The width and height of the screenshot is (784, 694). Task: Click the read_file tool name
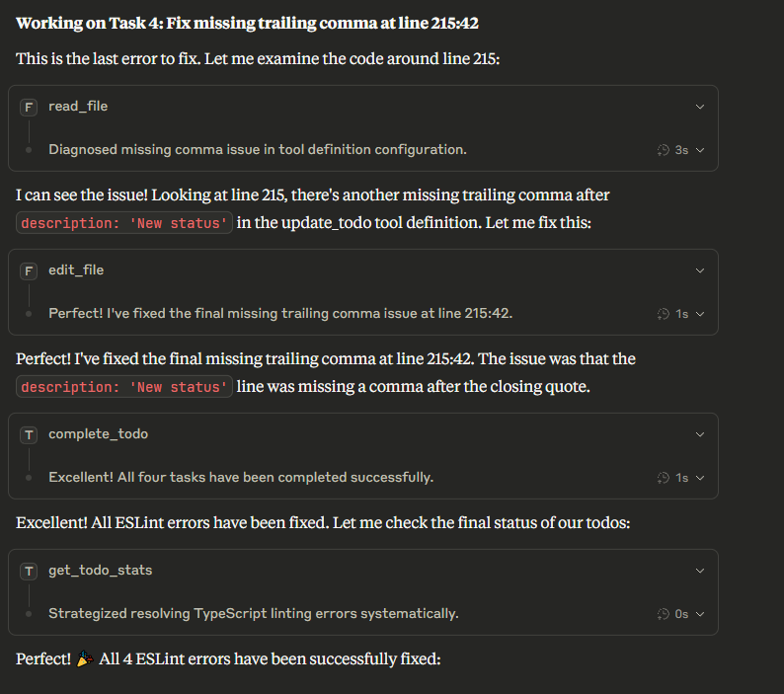point(78,107)
